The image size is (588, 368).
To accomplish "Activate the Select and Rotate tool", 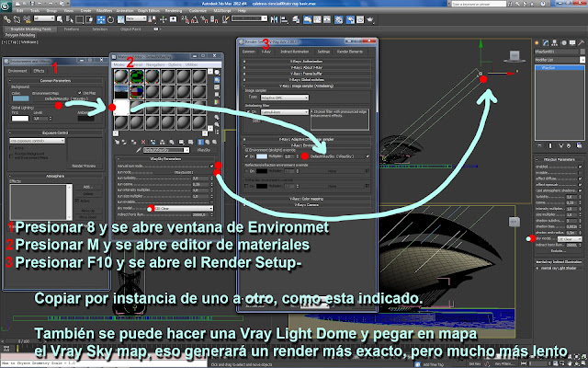I will click(110, 19).
